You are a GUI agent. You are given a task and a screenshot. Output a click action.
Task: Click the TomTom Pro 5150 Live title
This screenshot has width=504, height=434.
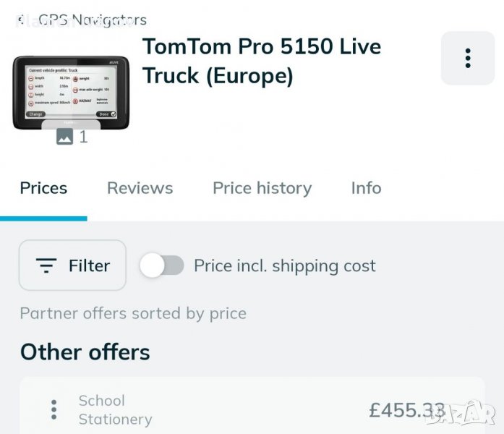pos(261,61)
